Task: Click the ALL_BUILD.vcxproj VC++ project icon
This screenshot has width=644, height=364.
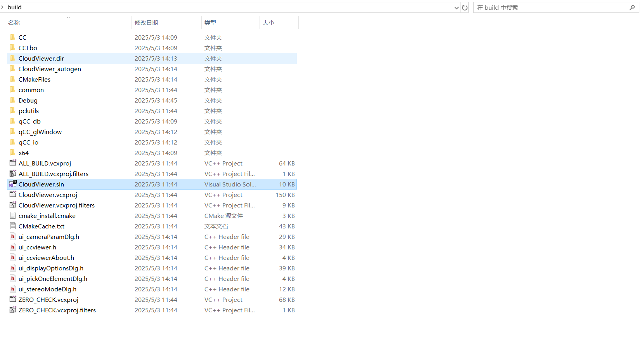Action: [x=12, y=163]
